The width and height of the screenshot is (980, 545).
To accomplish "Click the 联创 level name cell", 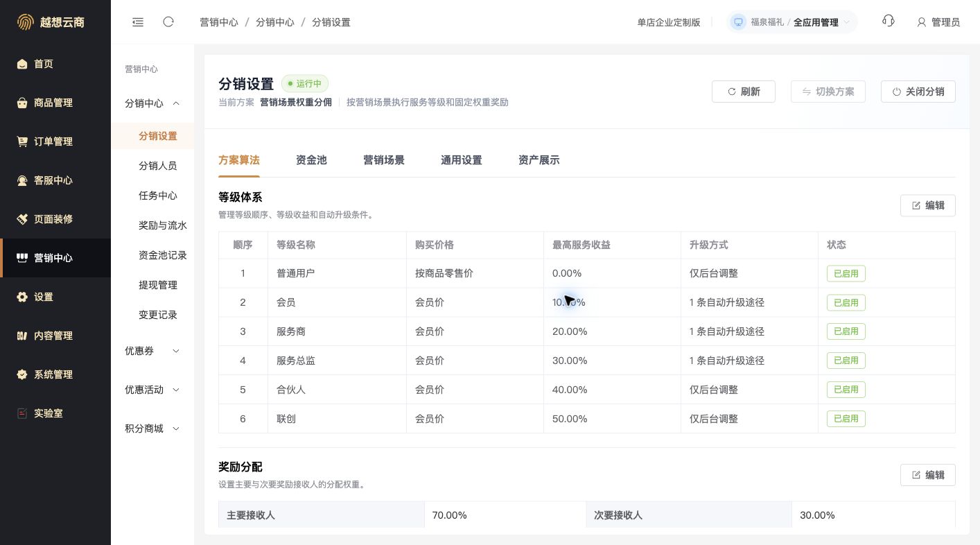I will pos(337,419).
